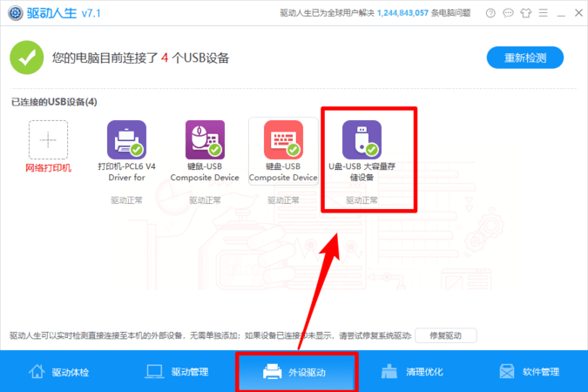The width and height of the screenshot is (588, 392).
Task: Switch to the 清理优化 tab
Action: (412, 372)
